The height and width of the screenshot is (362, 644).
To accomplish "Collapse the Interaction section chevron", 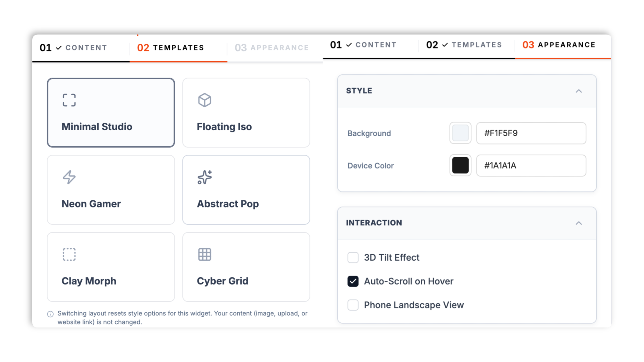I will coord(579,223).
